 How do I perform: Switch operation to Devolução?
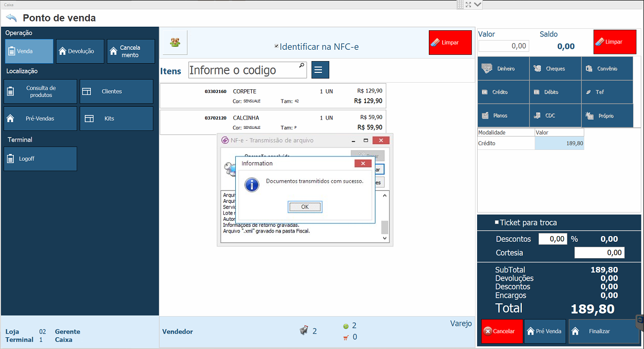tap(80, 51)
